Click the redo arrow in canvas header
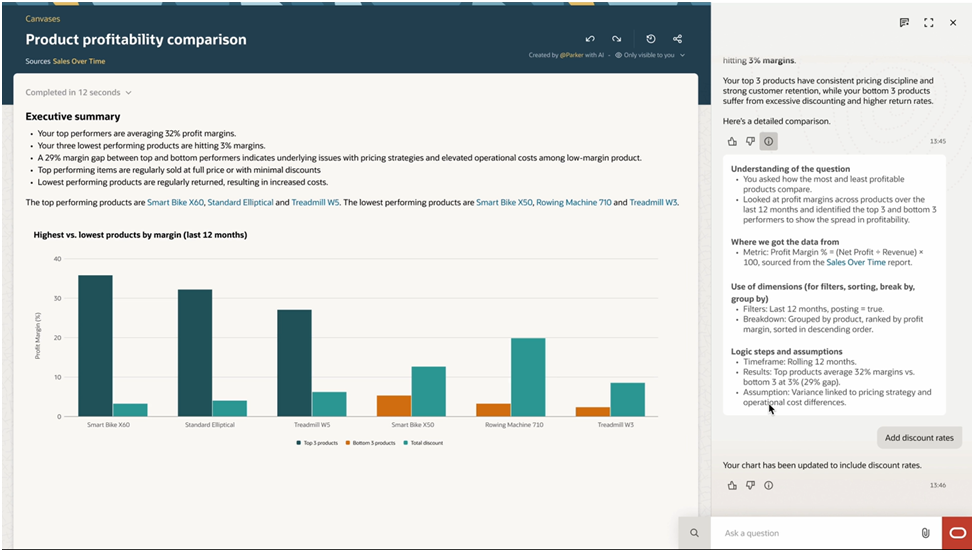This screenshot has height=552, width=974. (617, 39)
